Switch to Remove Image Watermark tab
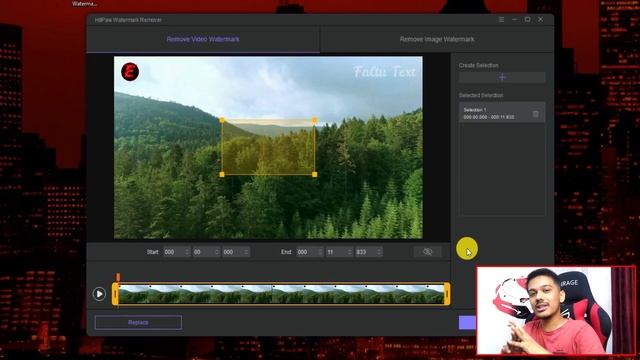This screenshot has height=360, width=640. [x=437, y=39]
